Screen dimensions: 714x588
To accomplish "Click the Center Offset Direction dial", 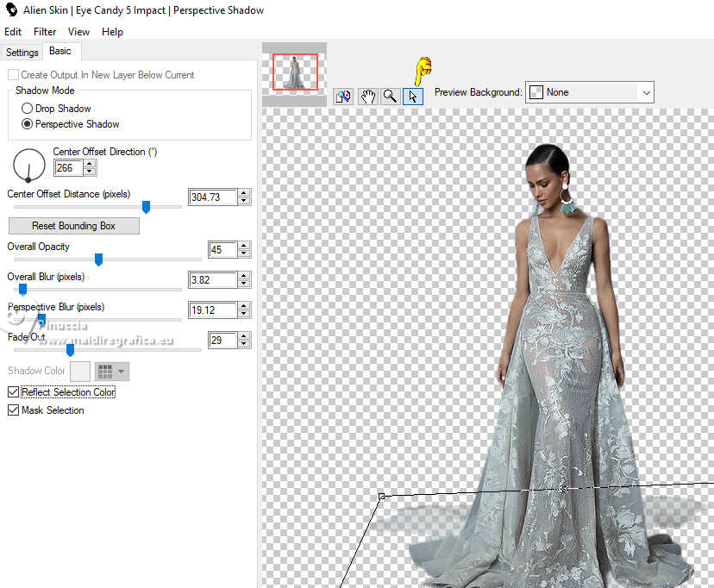I will [28, 165].
